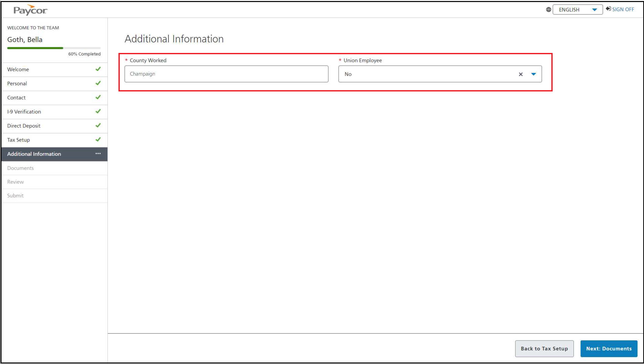The height and width of the screenshot is (364, 644).
Task: Click the green checkmark beside Contact
Action: (x=98, y=97)
